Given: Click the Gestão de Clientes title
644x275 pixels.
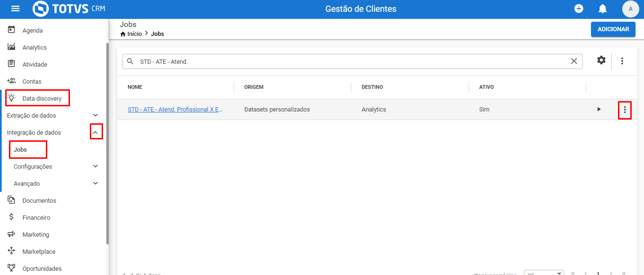Looking at the screenshot, I should tap(361, 9).
